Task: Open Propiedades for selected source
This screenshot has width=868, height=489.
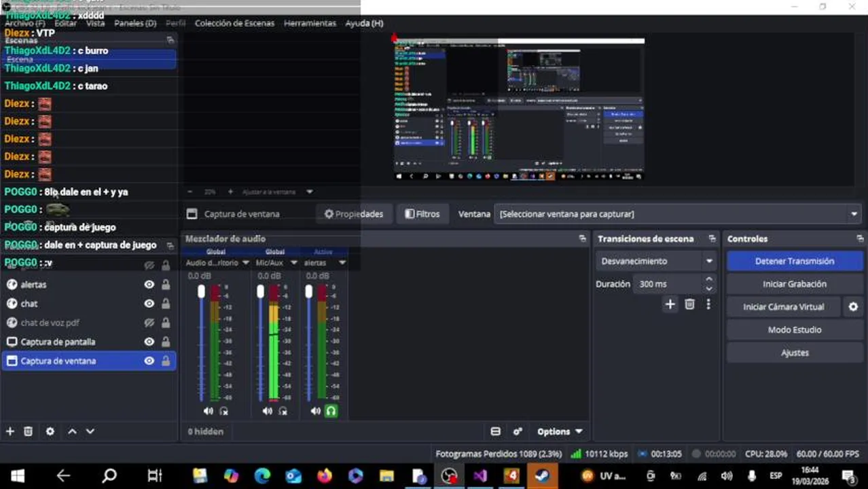Action: [x=353, y=214]
